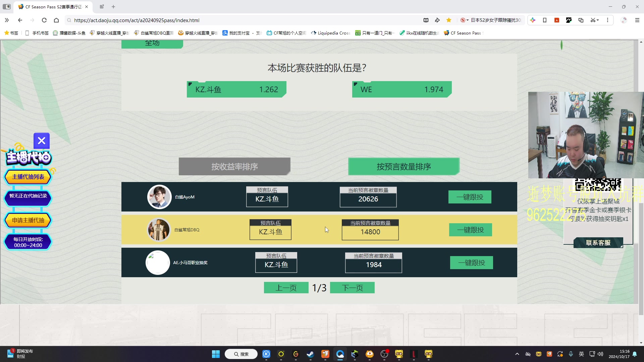Image resolution: width=644 pixels, height=362 pixels.
Task: Reload the current page
Action: click(x=44, y=20)
